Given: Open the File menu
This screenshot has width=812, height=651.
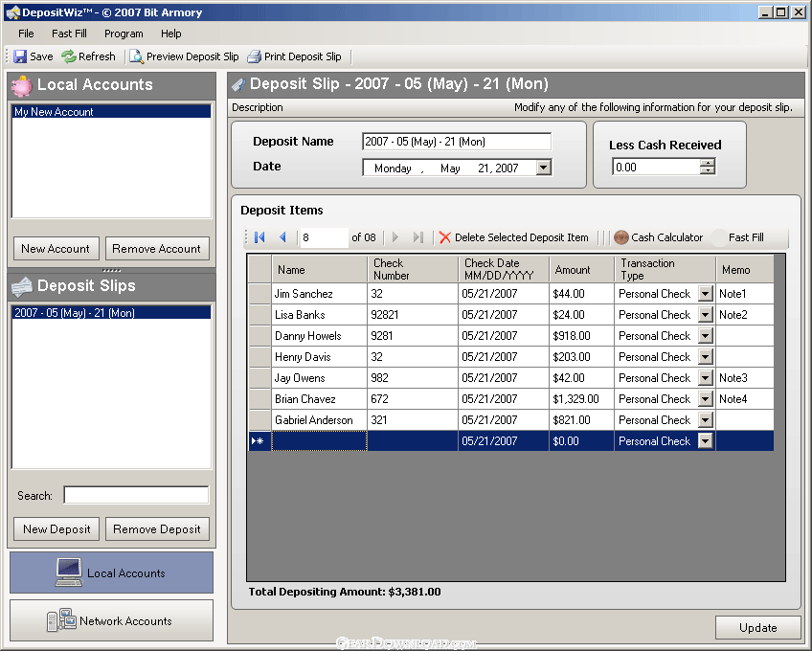Looking at the screenshot, I should (26, 34).
